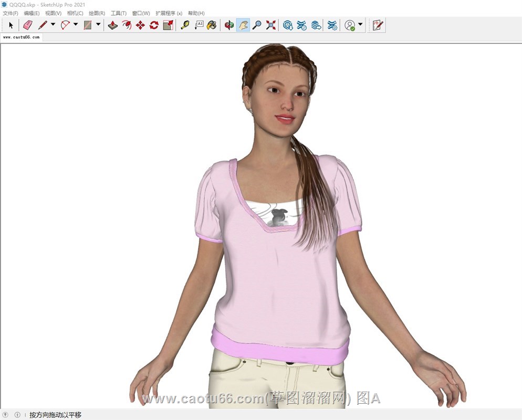Image resolution: width=522 pixels, height=420 pixels.
Task: Select the Move tool with red arrows
Action: pyautogui.click(x=141, y=25)
